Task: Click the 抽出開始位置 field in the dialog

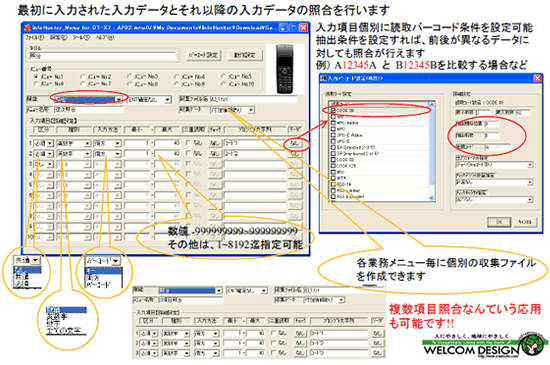Action: [491, 124]
